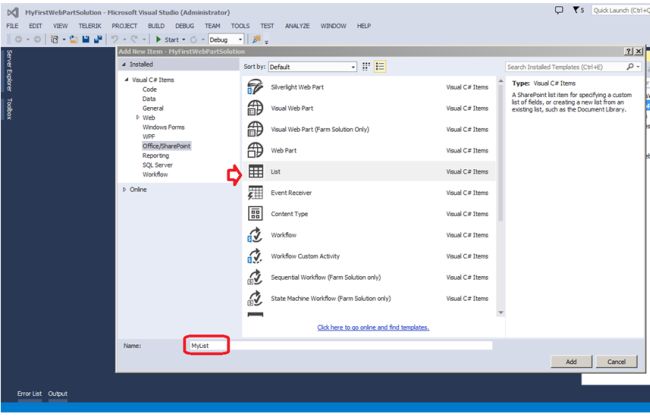Screen dimensions: 650x417
Task: Select SQL Server in the tree
Action: coord(158,165)
